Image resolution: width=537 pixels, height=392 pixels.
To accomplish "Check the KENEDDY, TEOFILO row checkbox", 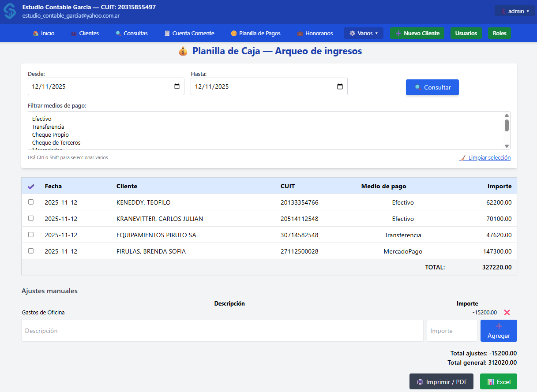I will tap(31, 202).
